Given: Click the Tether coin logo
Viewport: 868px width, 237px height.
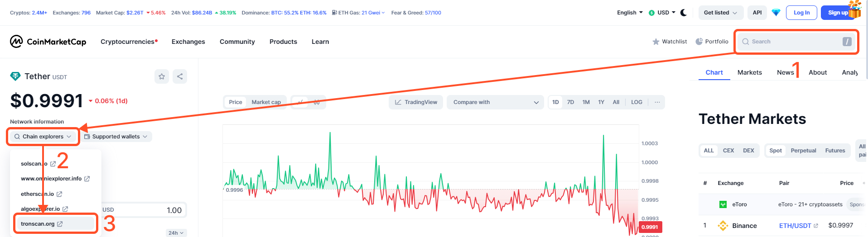Looking at the screenshot, I should 15,76.
